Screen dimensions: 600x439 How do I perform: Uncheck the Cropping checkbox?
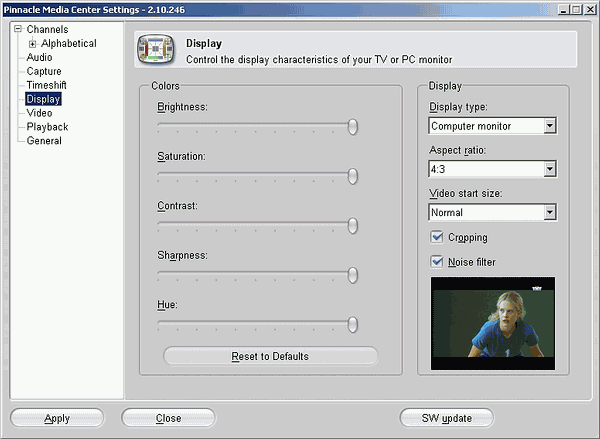[x=437, y=237]
